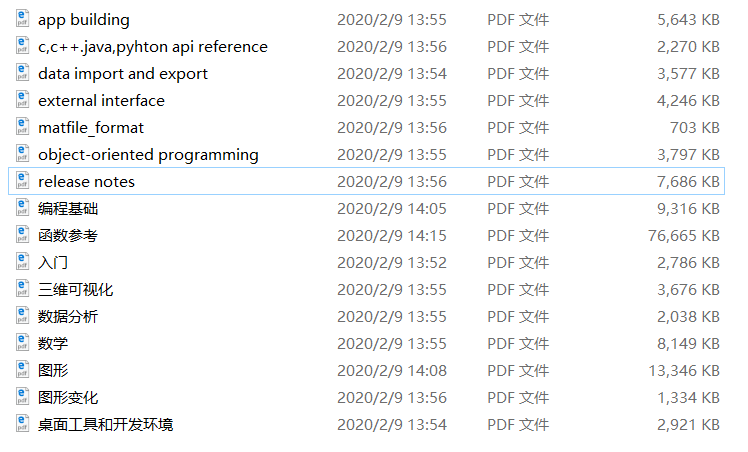This screenshot has width=748, height=452.
Task: Select the c,c++.java,pyhton api reference file
Action: point(153,46)
